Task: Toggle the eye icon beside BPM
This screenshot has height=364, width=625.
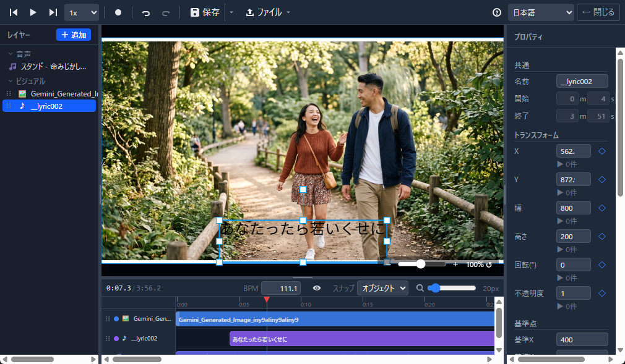Action: [317, 288]
